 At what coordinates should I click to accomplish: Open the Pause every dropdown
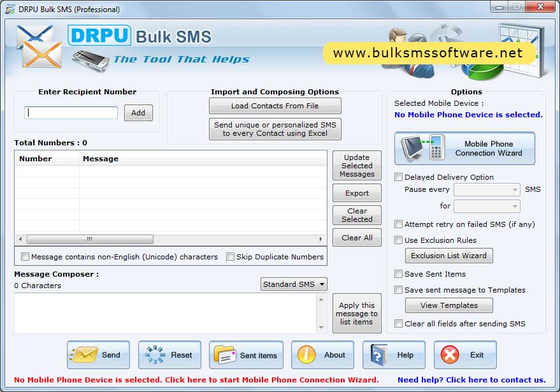487,190
